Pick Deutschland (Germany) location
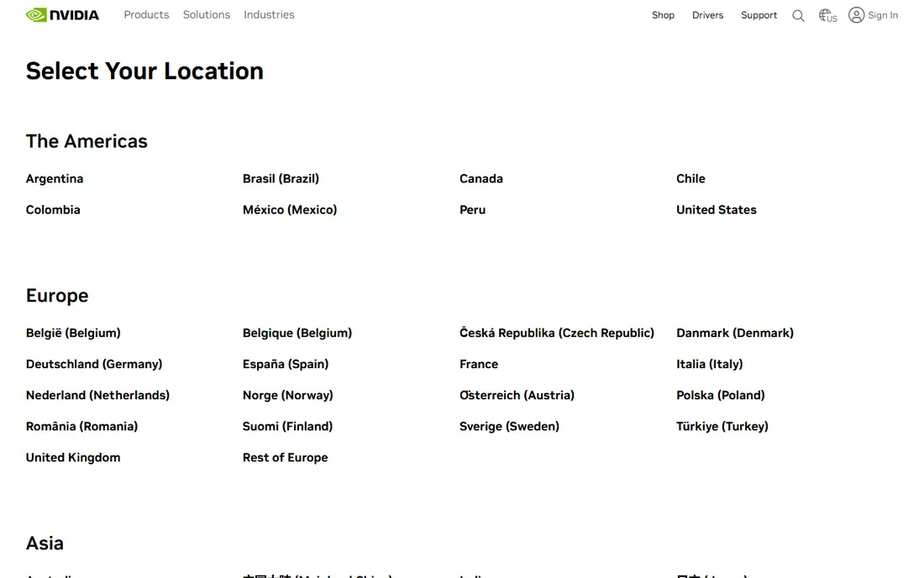The width and height of the screenshot is (924, 578). tap(94, 364)
